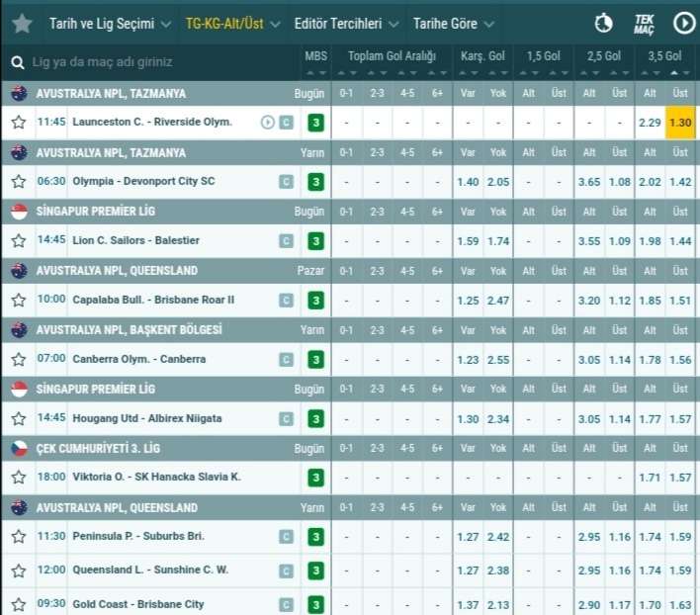
Task: Click the league or match search field
Action: point(152,62)
